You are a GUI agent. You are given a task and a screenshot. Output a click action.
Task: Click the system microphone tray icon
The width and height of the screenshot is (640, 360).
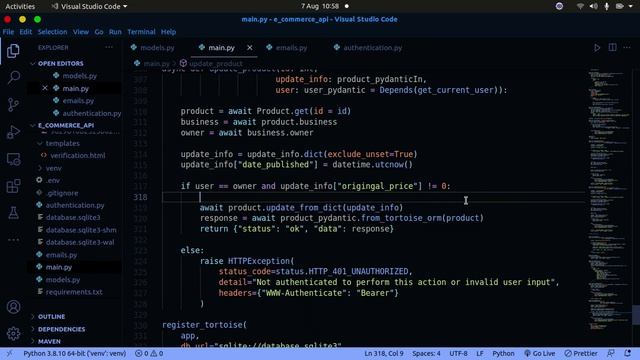coord(607,6)
